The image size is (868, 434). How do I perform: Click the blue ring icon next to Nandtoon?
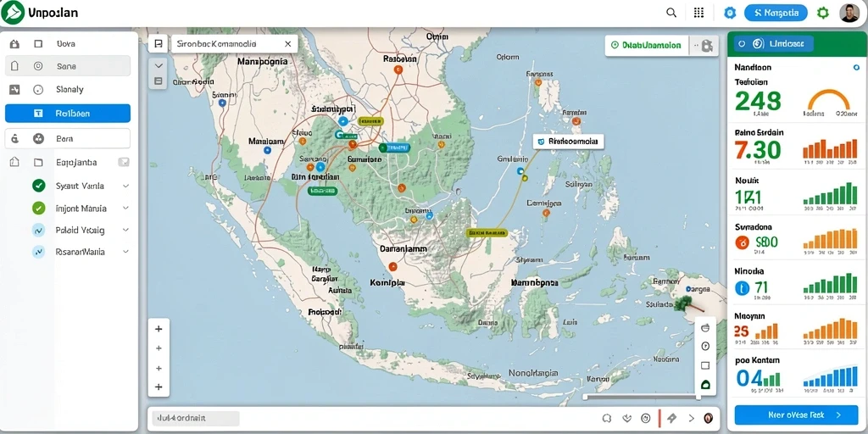point(856,67)
